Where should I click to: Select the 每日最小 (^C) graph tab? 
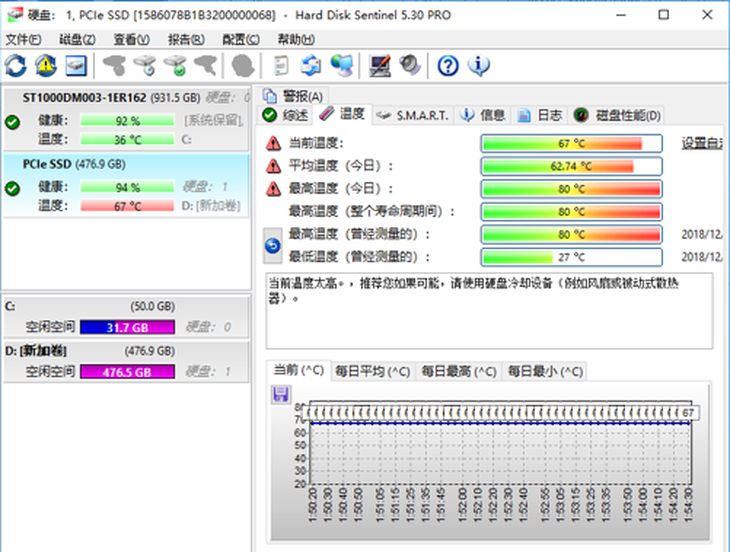click(545, 371)
